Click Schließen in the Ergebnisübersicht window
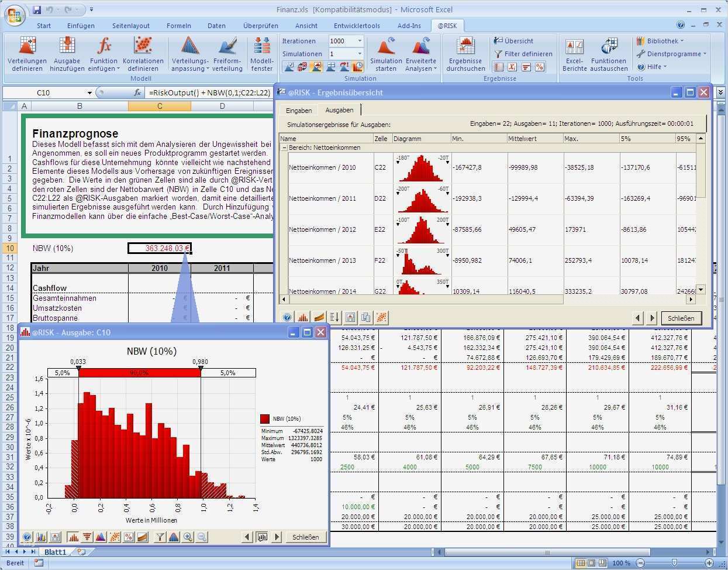The height and width of the screenshot is (570, 728). (682, 318)
